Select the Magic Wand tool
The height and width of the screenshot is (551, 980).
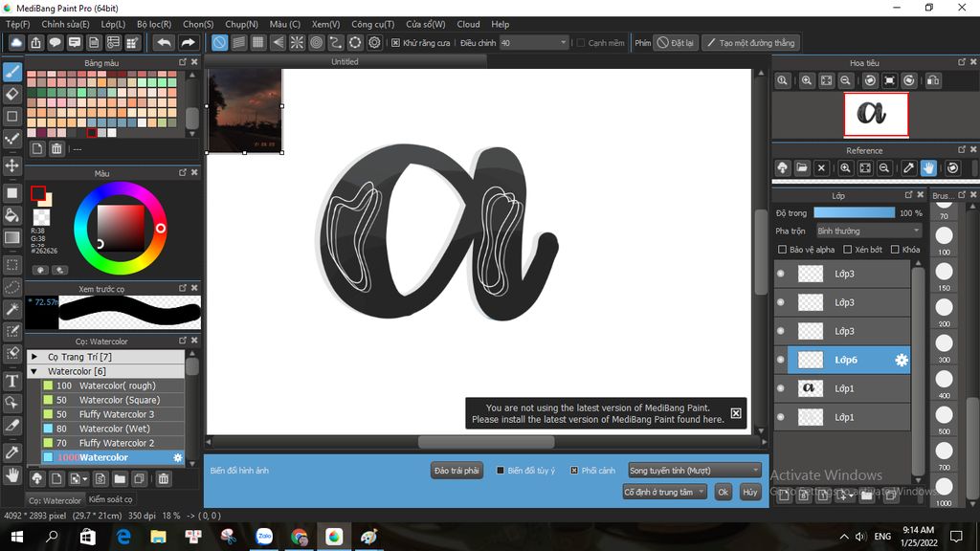click(x=11, y=309)
